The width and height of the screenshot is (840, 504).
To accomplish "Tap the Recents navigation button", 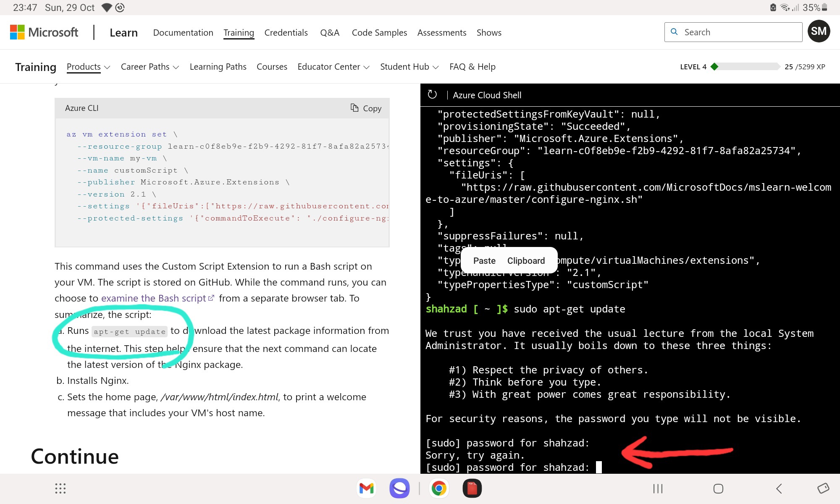I will pyautogui.click(x=657, y=488).
